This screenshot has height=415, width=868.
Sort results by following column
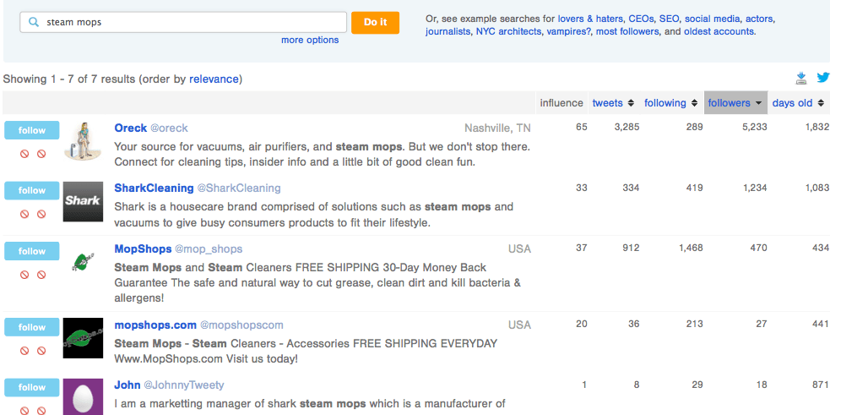(x=670, y=103)
